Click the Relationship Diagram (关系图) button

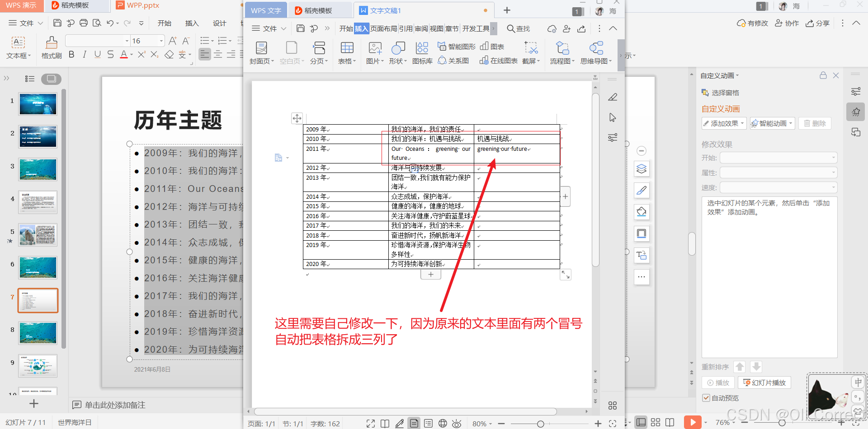pyautogui.click(x=453, y=61)
